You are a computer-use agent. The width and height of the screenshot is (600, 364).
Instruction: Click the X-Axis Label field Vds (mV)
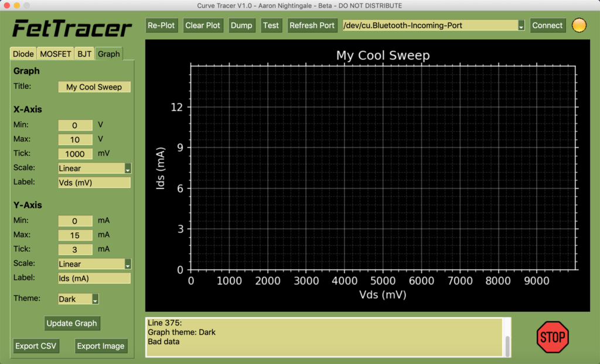tap(94, 183)
